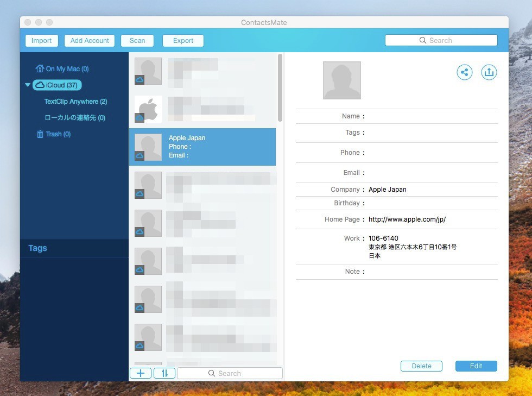The width and height of the screenshot is (532, 396).
Task: Click the share icon in contact details
Action: pos(464,72)
